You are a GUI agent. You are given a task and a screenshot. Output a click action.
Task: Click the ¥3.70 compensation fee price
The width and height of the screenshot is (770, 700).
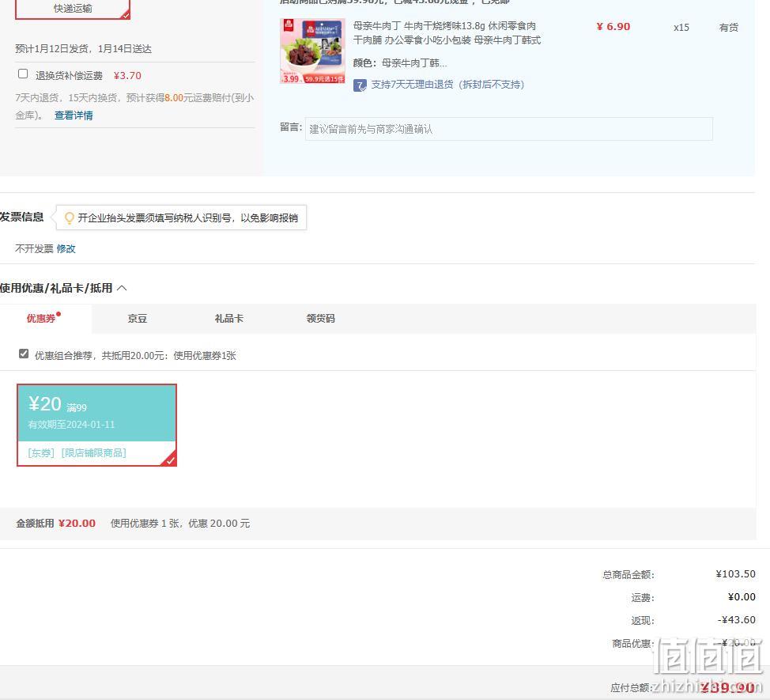pos(127,76)
